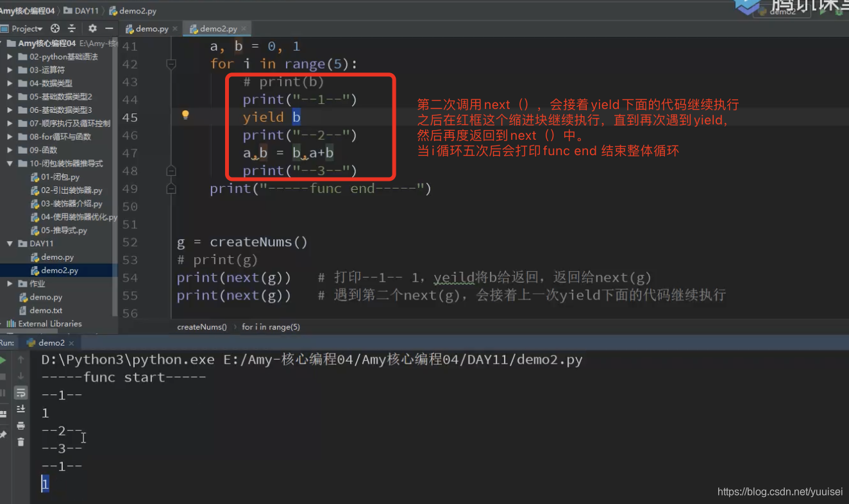The width and height of the screenshot is (849, 504).
Task: Expand the 03-运算符 folder
Action: pyautogui.click(x=10, y=70)
